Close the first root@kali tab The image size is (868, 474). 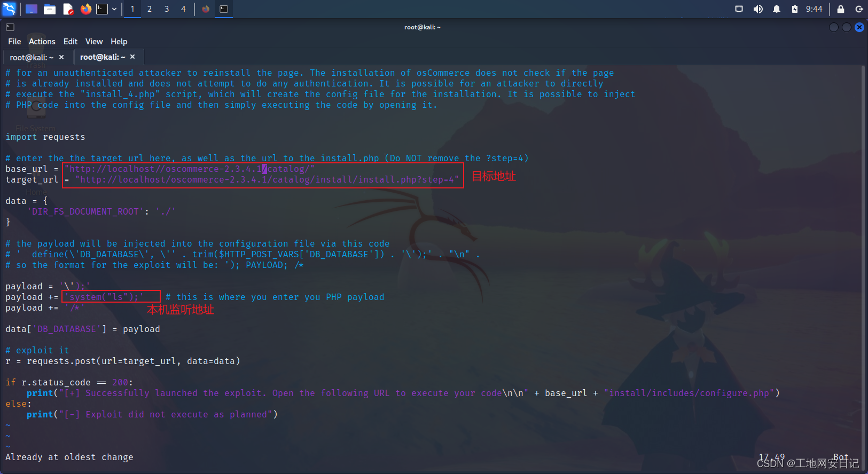(x=61, y=57)
